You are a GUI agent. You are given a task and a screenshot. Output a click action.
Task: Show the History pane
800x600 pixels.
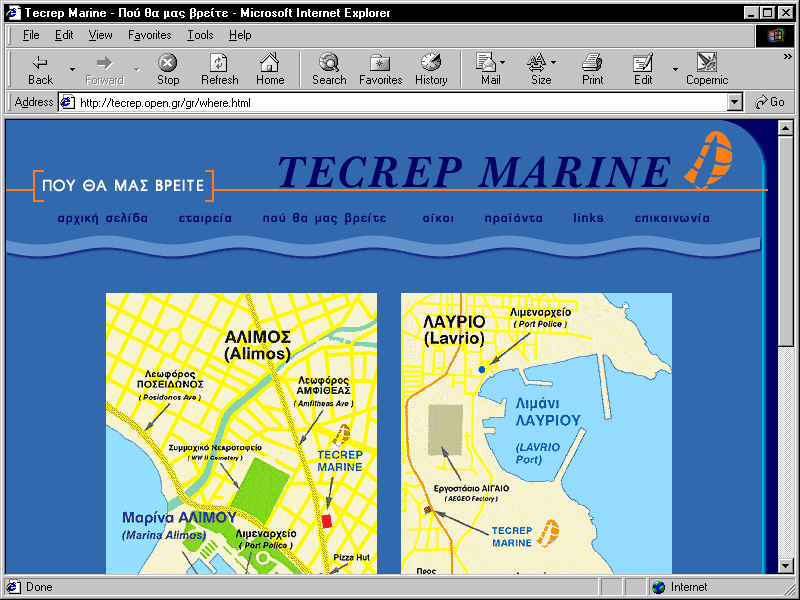(x=431, y=69)
